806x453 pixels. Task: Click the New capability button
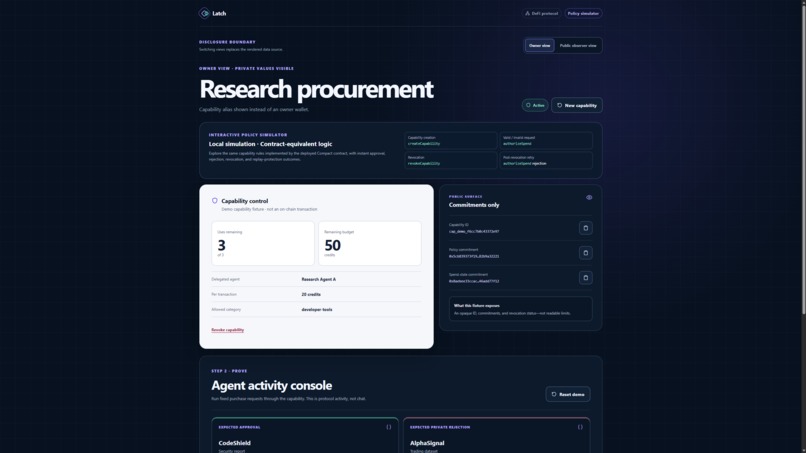pyautogui.click(x=577, y=105)
